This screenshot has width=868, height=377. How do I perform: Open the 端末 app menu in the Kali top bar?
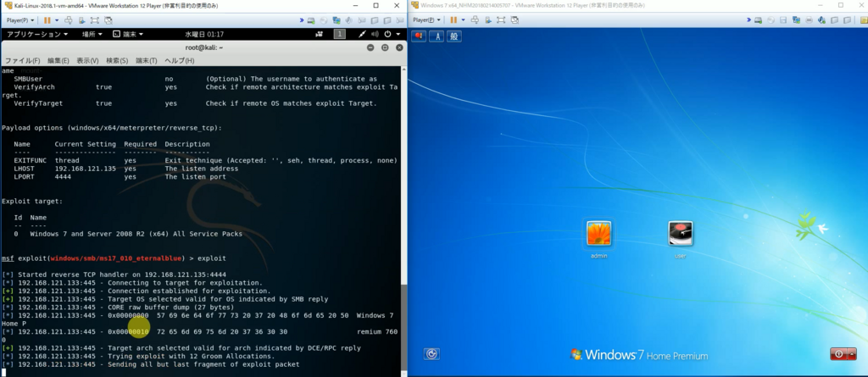tap(128, 35)
